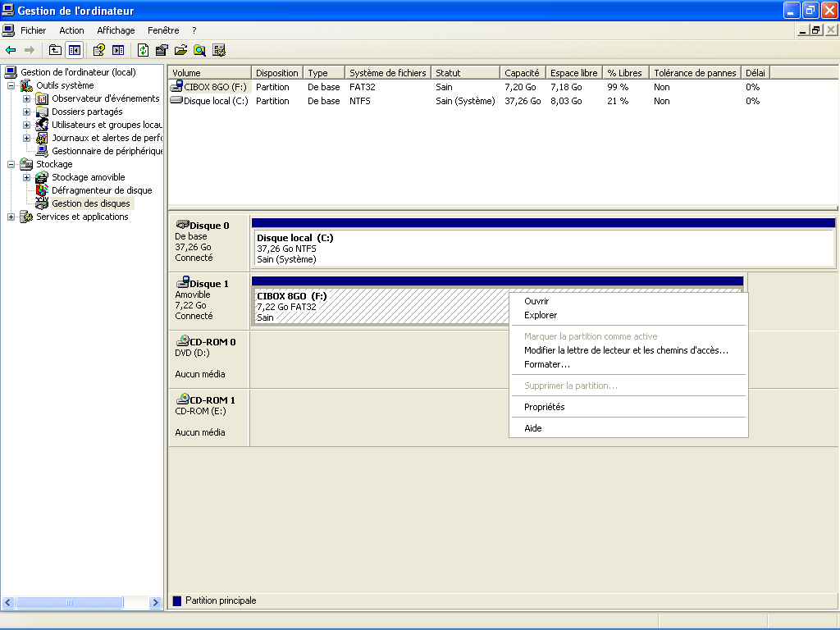Expand the Stockage amovible node
This screenshot has width=840, height=630.
(27, 177)
